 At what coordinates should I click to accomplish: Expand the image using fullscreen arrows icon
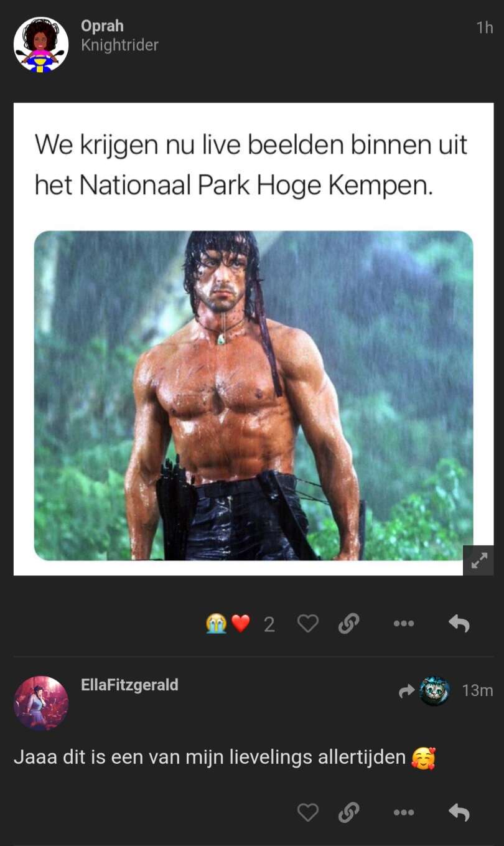click(478, 560)
